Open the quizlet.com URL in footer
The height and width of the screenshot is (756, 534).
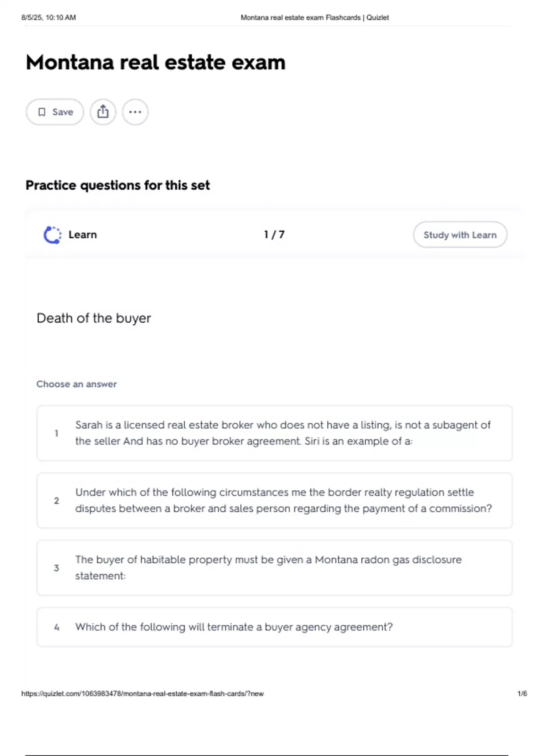click(x=142, y=693)
